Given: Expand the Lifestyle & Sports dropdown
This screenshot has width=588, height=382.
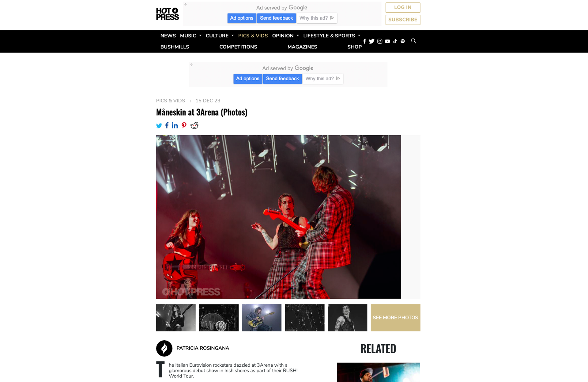Looking at the screenshot, I should (332, 36).
